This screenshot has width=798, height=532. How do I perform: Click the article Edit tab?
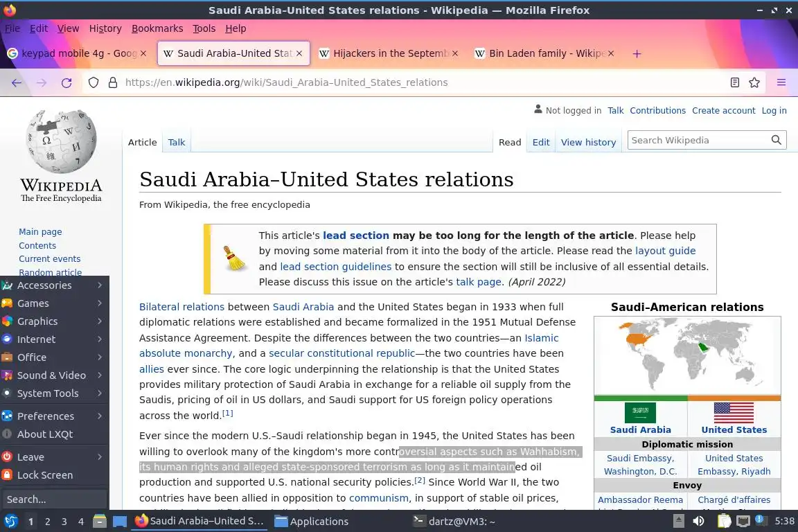coord(541,142)
